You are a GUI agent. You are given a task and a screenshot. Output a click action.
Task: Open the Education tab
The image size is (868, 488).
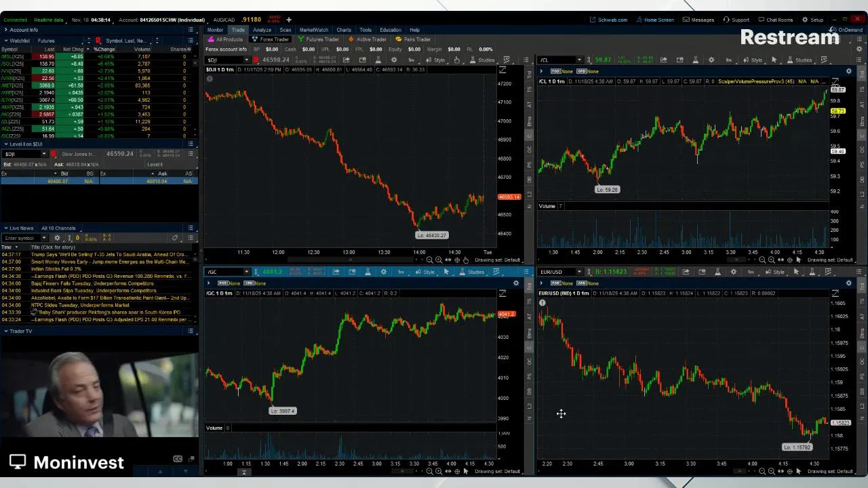(391, 30)
